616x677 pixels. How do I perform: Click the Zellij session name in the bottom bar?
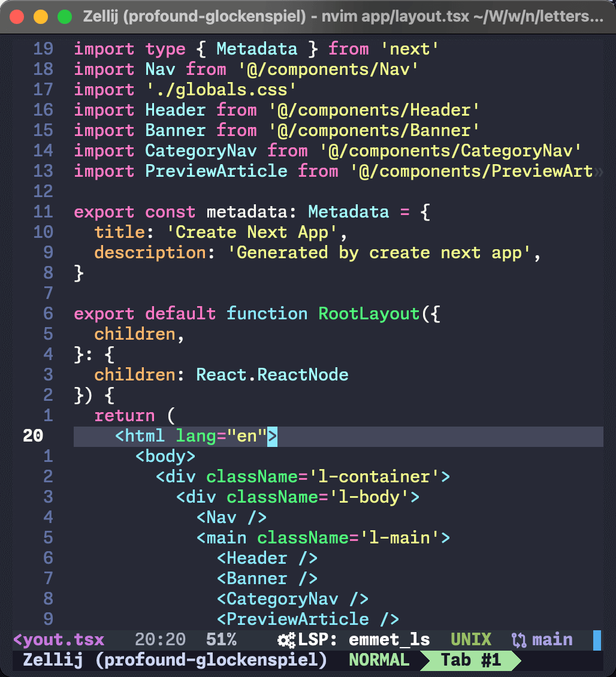pyautogui.click(x=175, y=660)
